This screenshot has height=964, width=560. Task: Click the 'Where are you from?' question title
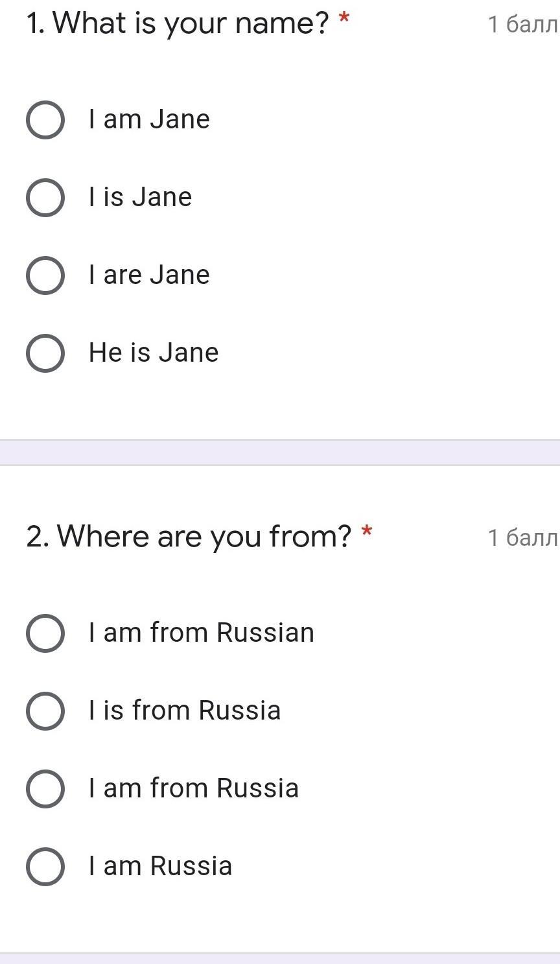pos(189,537)
